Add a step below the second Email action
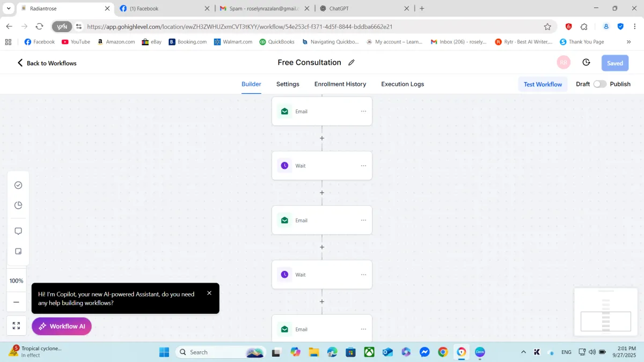Viewport: 644px width, 362px height. click(x=322, y=247)
